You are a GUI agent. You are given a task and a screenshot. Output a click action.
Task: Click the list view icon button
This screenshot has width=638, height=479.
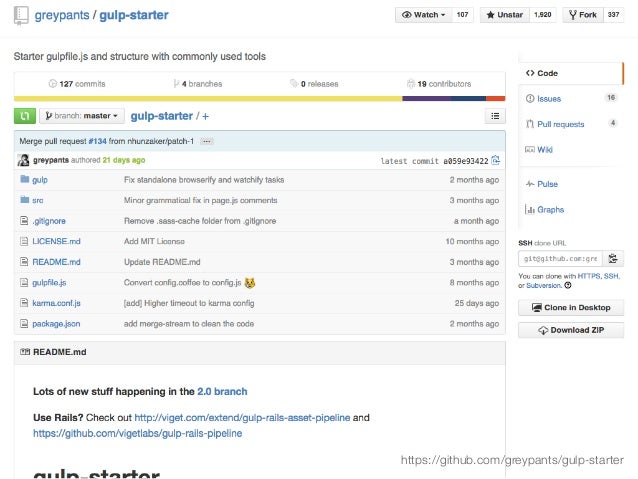click(x=495, y=116)
